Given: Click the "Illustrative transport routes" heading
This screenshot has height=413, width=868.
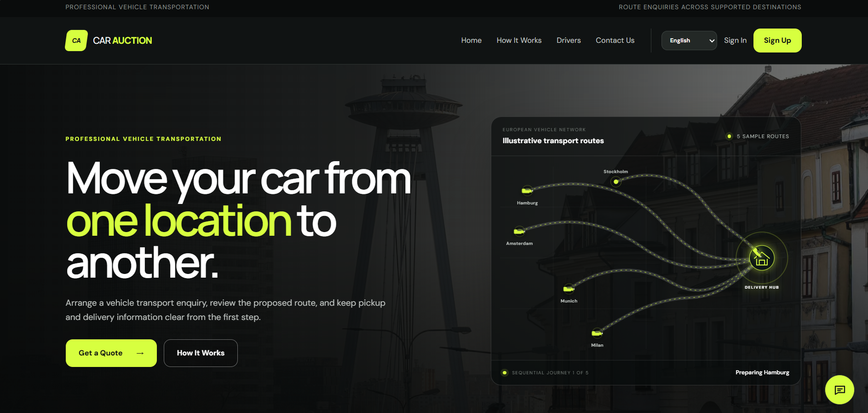Looking at the screenshot, I should [x=553, y=141].
